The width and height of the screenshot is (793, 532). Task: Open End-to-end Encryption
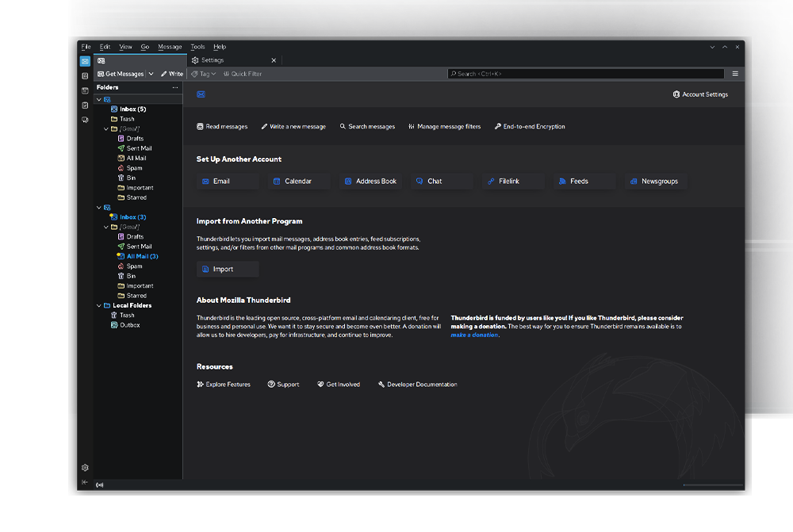[x=530, y=126]
